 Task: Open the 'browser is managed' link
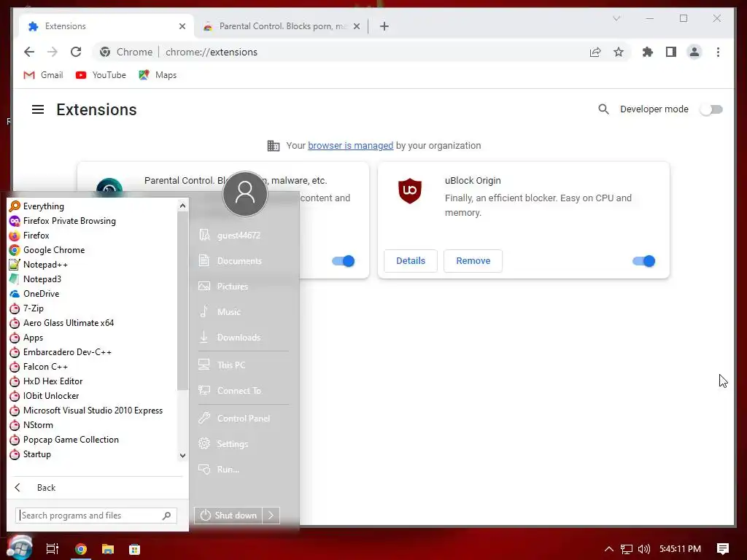tap(351, 146)
